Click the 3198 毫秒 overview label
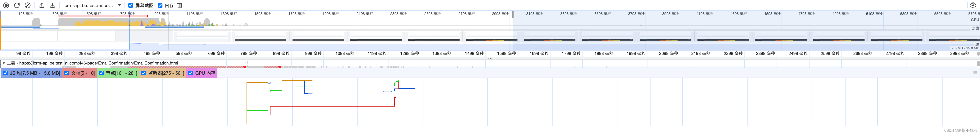 coord(534,14)
